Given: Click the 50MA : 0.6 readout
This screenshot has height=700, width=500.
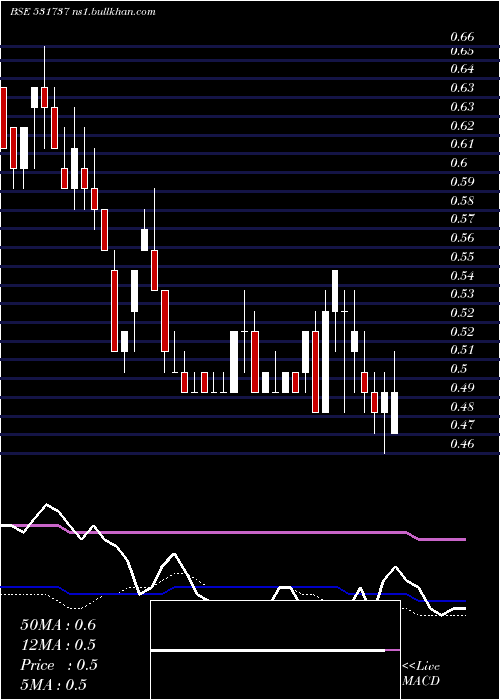Looking at the screenshot, I should (58, 625).
